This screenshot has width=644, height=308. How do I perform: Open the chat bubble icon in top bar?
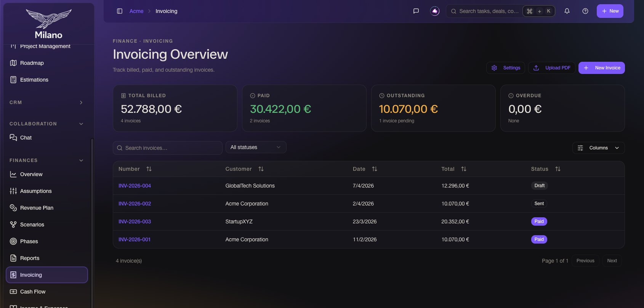(x=416, y=11)
